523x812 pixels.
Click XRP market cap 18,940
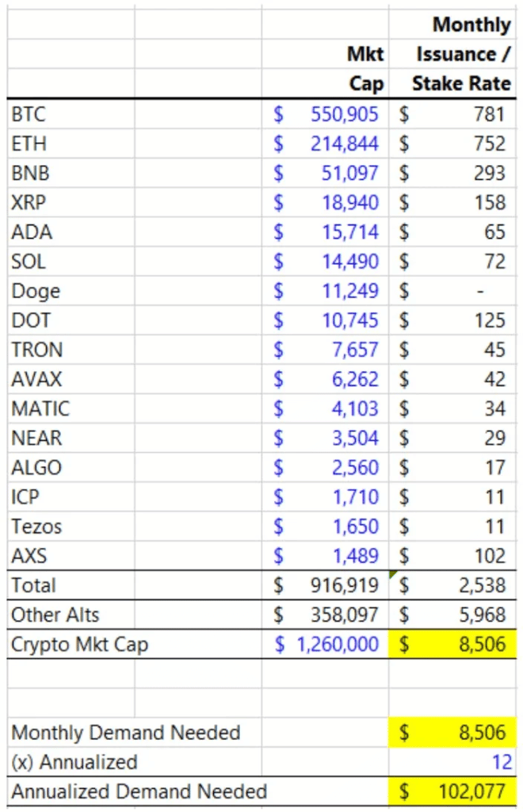[x=350, y=203]
